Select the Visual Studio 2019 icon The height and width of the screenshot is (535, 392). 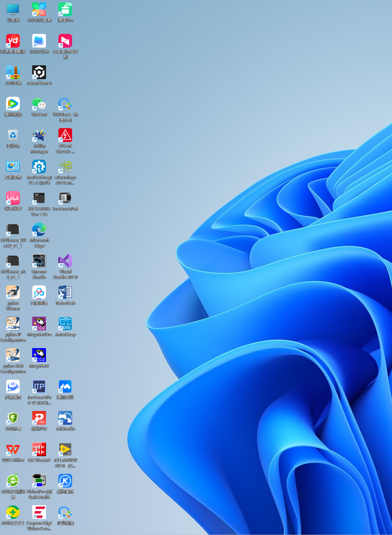65,261
